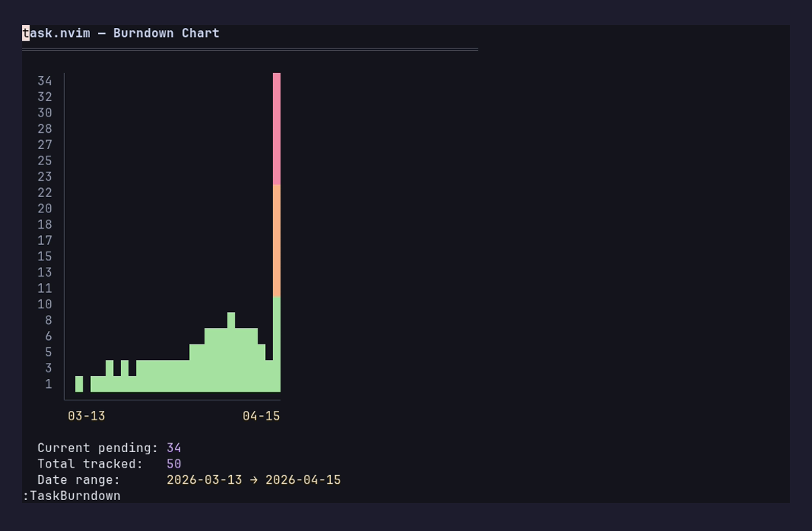Click the y-axis label 3
This screenshot has height=531, width=812.
[48, 368]
